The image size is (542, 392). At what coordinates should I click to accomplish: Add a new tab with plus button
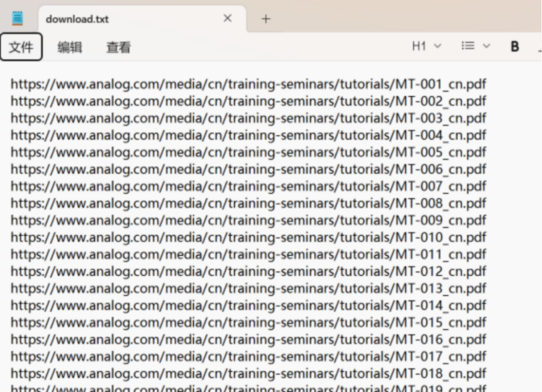265,19
